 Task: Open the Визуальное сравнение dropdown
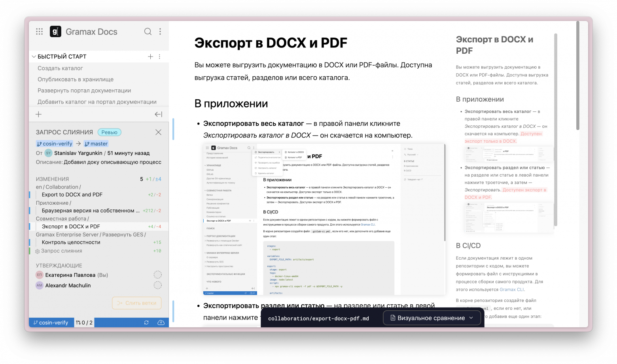(432, 318)
